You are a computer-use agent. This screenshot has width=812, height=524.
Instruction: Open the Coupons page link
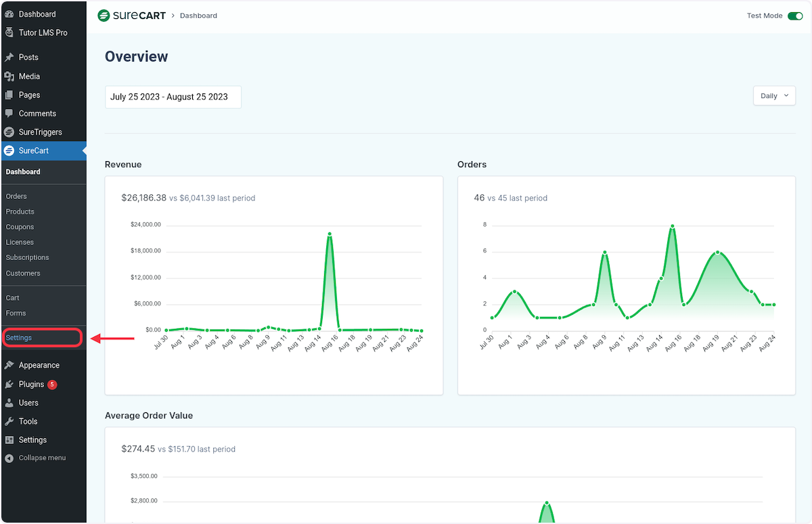point(20,227)
